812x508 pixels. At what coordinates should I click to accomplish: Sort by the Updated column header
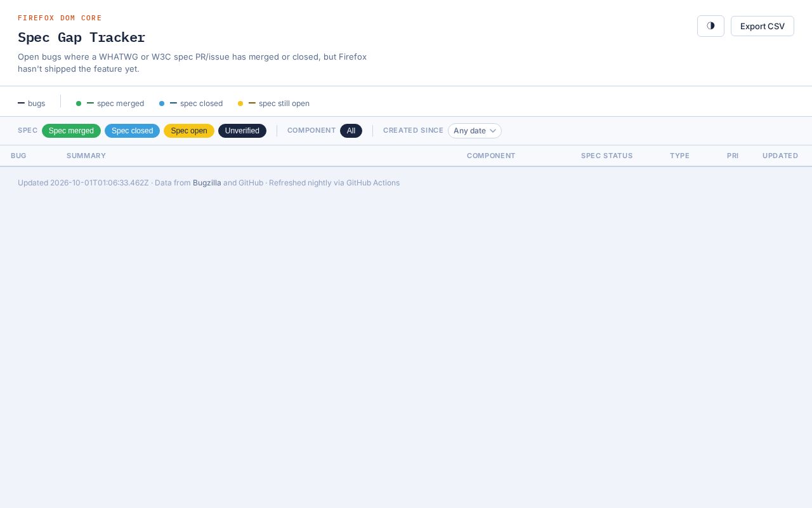point(780,156)
